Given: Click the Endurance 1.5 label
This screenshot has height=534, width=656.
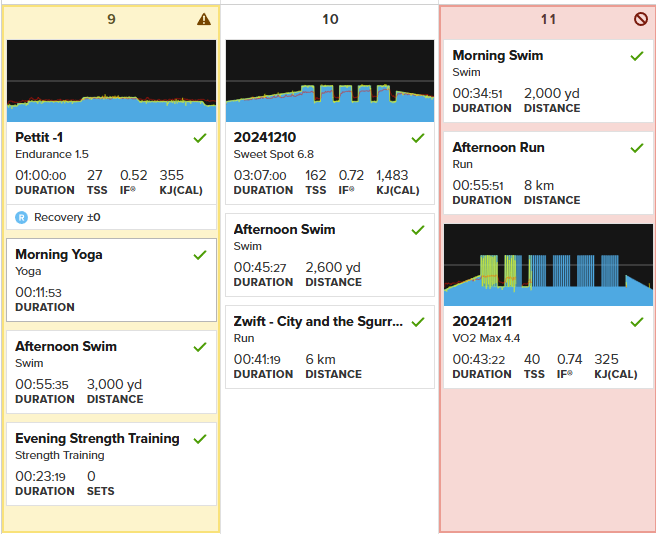Looking at the screenshot, I should [x=52, y=154].
